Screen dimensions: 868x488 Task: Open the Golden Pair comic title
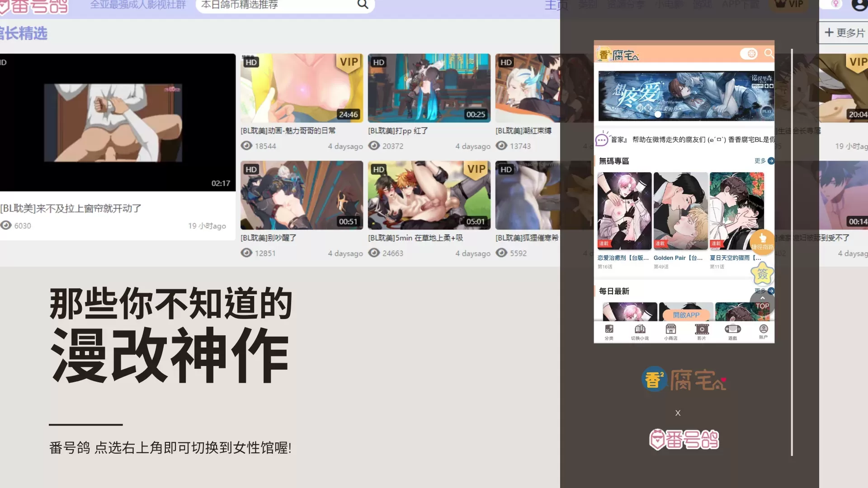coord(678,258)
